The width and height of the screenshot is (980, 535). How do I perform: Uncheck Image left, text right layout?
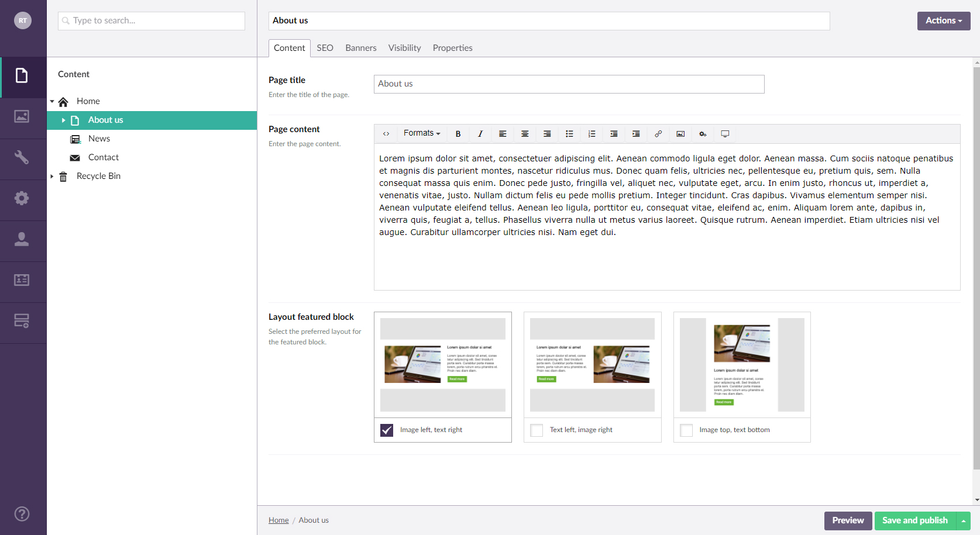[x=387, y=430]
